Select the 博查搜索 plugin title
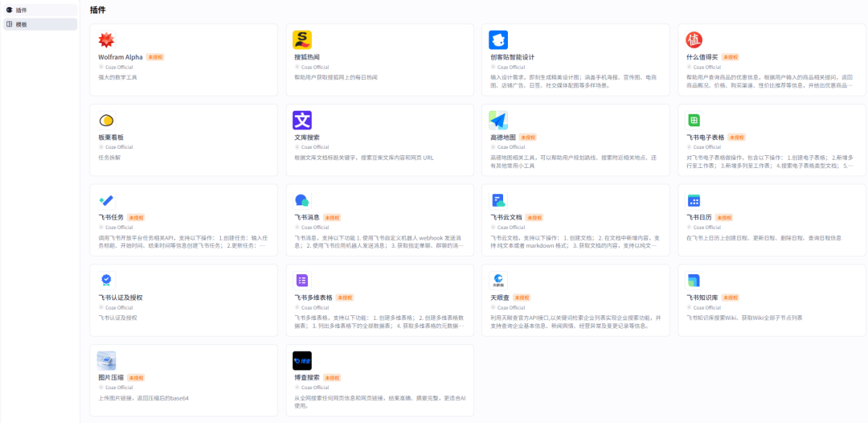The width and height of the screenshot is (868, 423). click(x=307, y=378)
